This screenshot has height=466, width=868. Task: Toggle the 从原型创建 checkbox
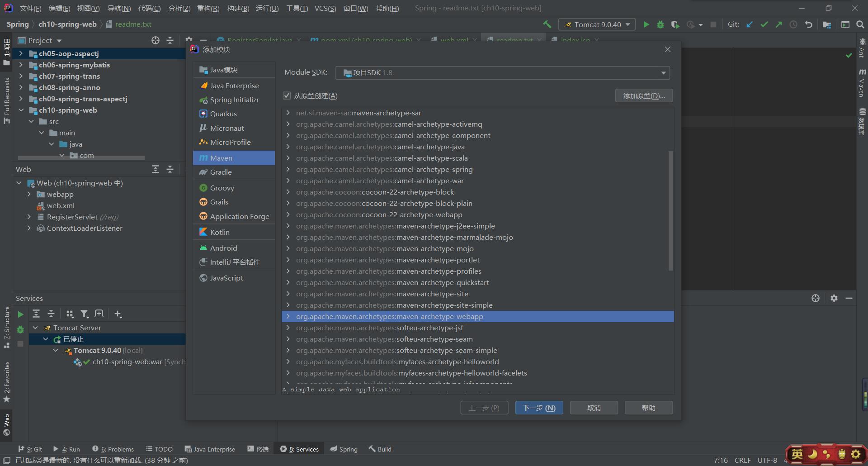pos(287,95)
